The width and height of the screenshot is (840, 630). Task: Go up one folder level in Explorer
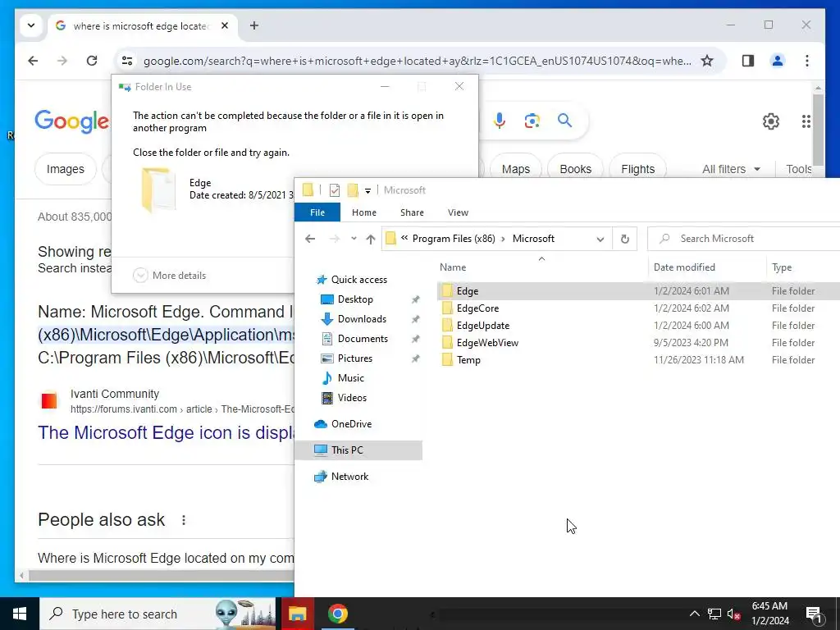pyautogui.click(x=370, y=239)
